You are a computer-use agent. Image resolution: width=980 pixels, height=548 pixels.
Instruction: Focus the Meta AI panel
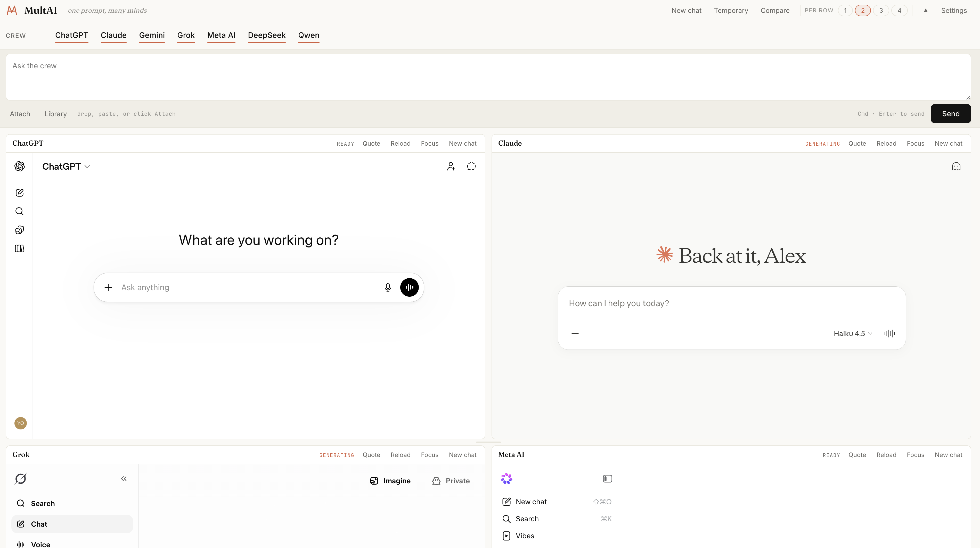click(x=915, y=455)
